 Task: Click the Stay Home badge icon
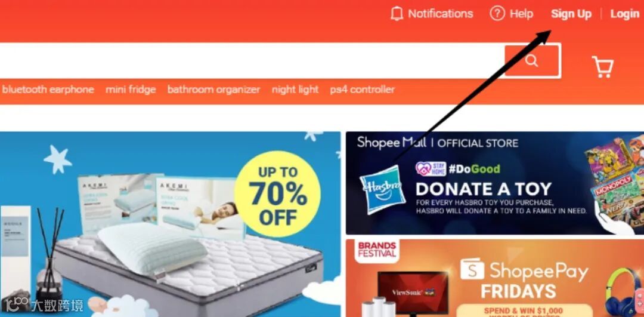[431, 169]
